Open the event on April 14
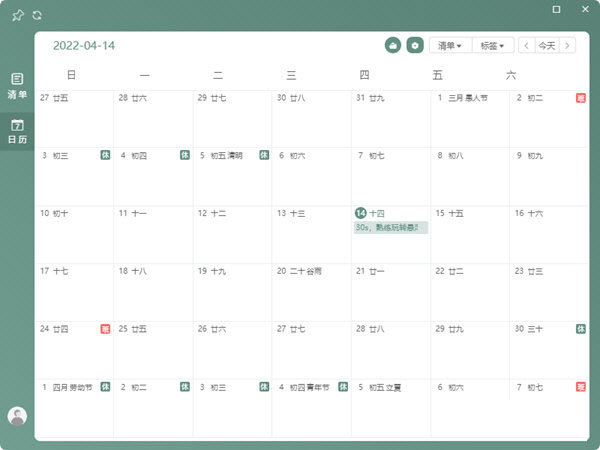Screen dimensions: 600x450 click(390, 228)
